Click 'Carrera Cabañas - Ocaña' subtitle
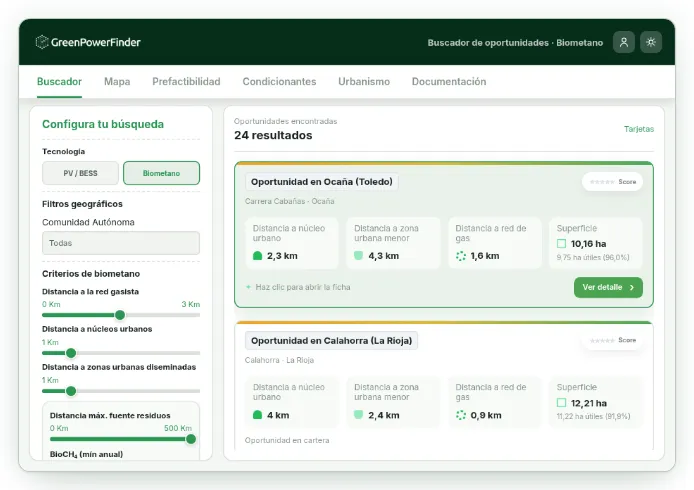Image resolution: width=694 pixels, height=490 pixels. (289, 201)
